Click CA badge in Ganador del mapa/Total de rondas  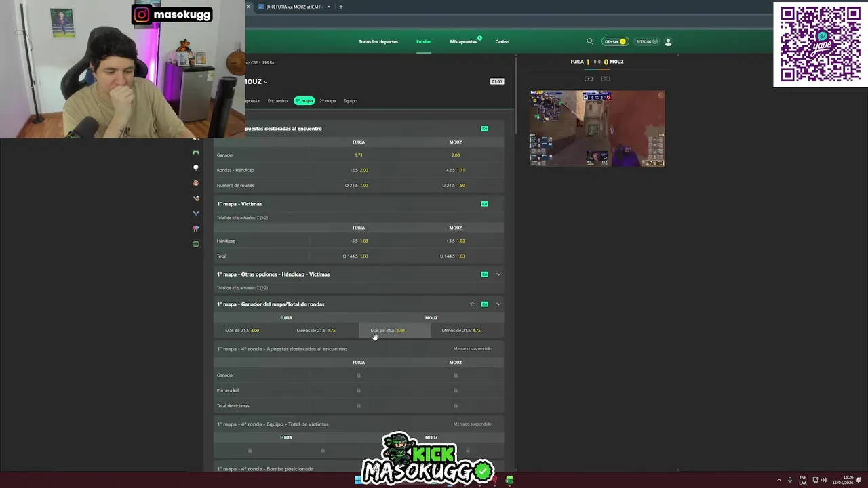484,304
